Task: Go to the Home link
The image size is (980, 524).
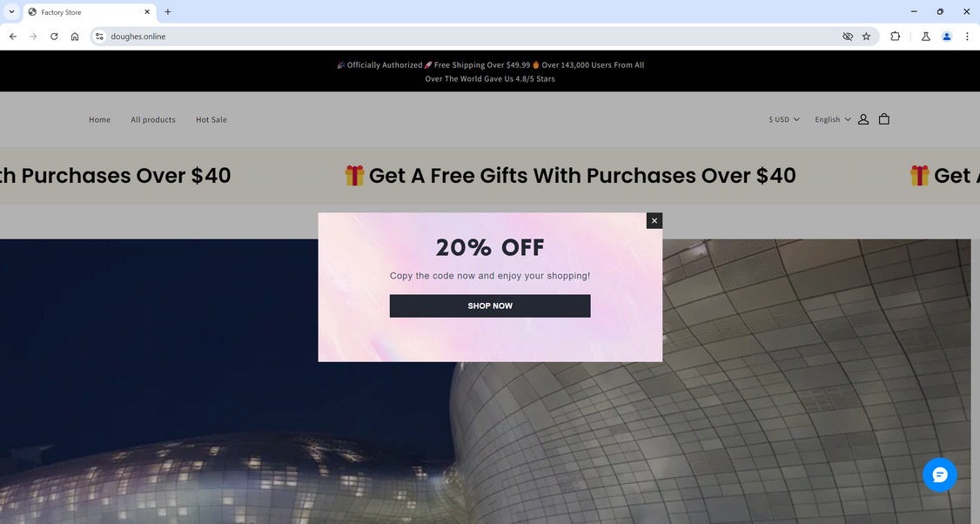Action: pyautogui.click(x=99, y=119)
